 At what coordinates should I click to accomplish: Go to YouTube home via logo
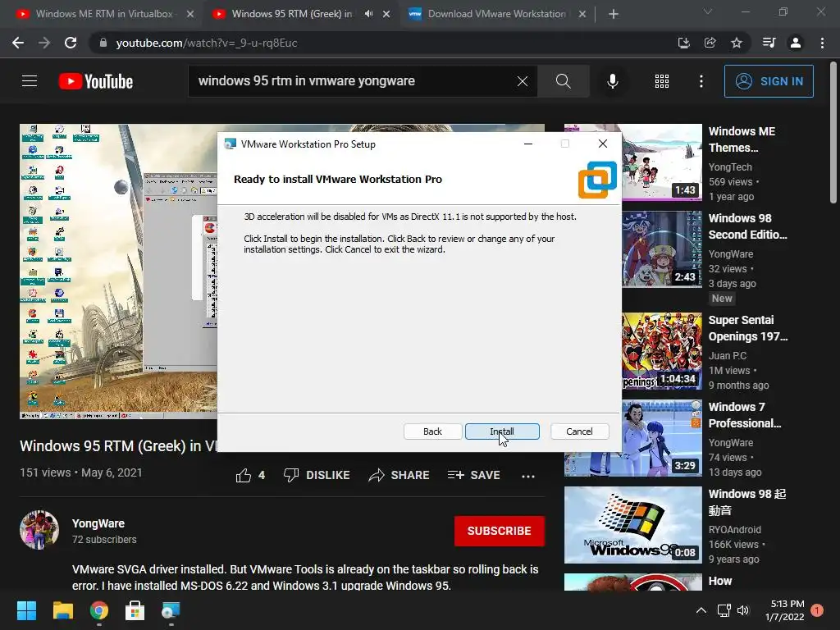[96, 81]
